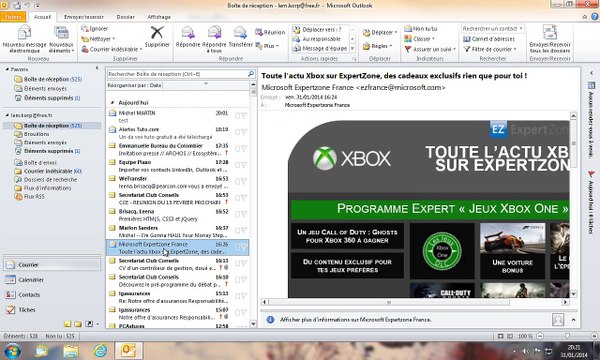Open Filtre de courrier dropdown

[x=490, y=49]
